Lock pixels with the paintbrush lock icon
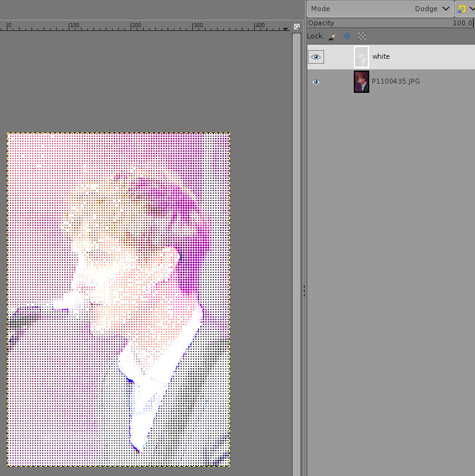This screenshot has height=476, width=475. [333, 37]
